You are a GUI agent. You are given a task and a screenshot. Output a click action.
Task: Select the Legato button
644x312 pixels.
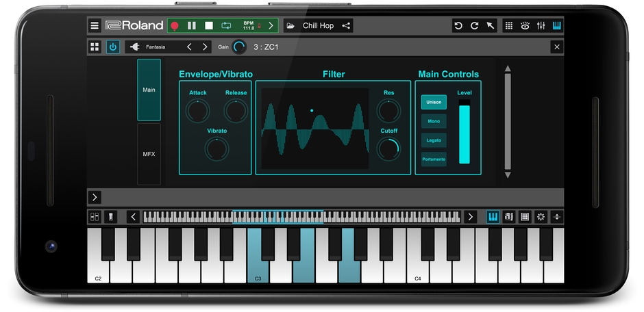434,140
